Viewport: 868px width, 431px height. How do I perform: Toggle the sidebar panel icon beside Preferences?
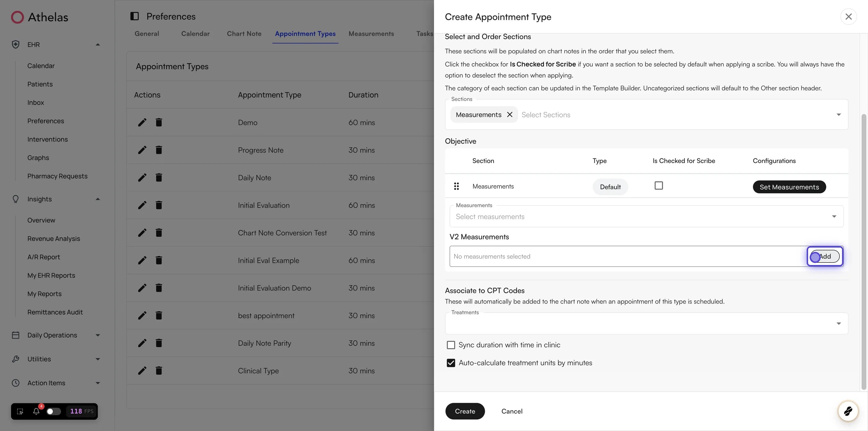pos(135,16)
